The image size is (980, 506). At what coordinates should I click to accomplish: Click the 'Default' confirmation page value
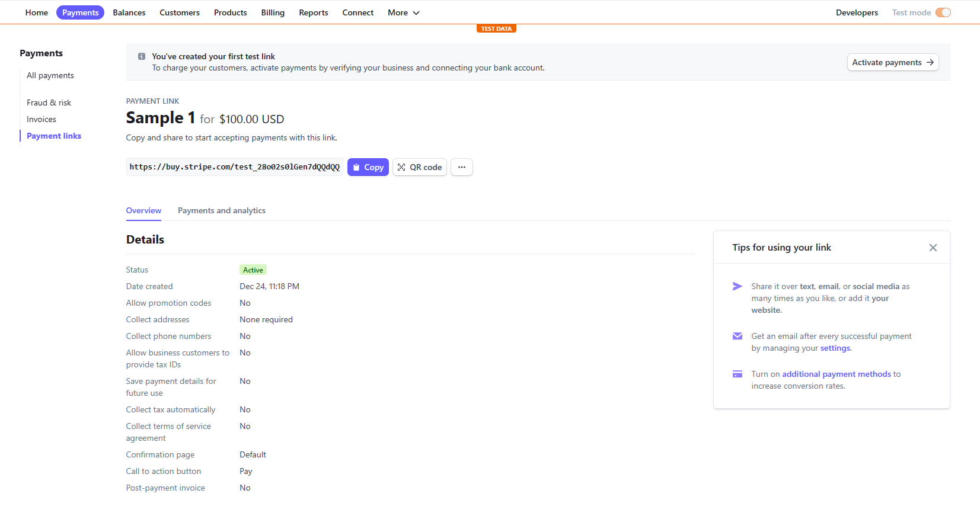tap(253, 454)
